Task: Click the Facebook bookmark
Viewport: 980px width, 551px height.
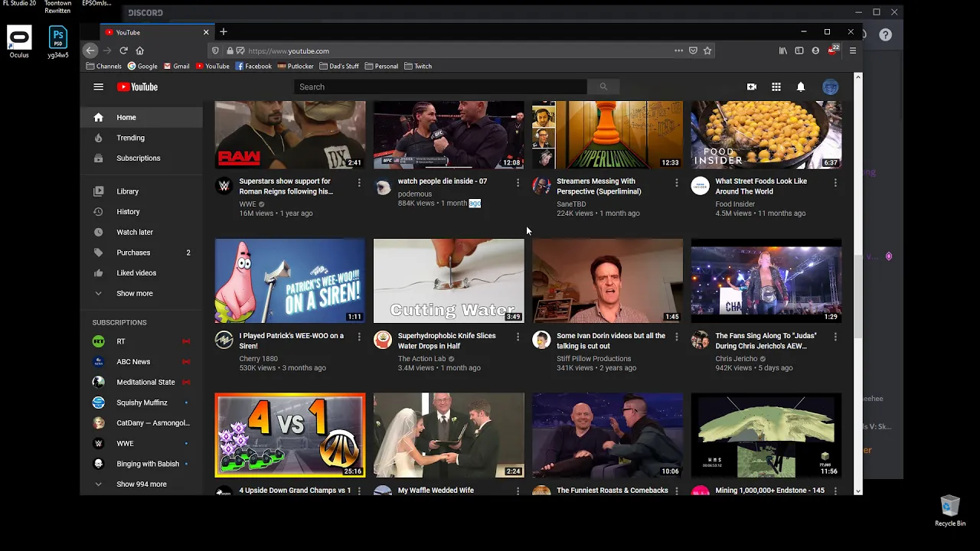Action: pos(253,66)
